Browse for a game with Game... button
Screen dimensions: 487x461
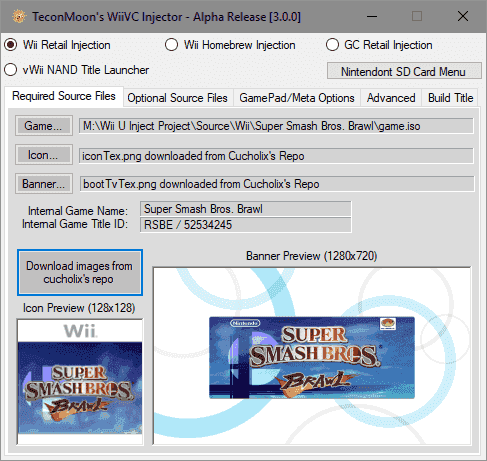point(44,126)
